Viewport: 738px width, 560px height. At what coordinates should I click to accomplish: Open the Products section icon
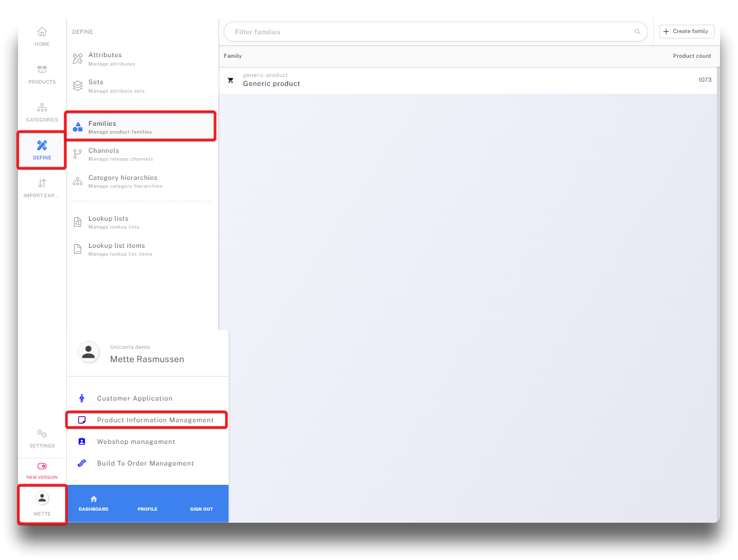(42, 70)
